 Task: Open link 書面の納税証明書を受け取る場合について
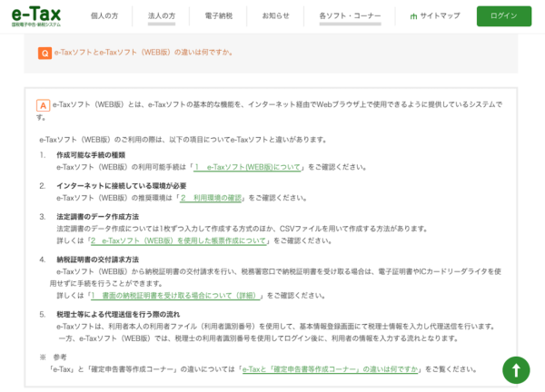tap(175, 296)
